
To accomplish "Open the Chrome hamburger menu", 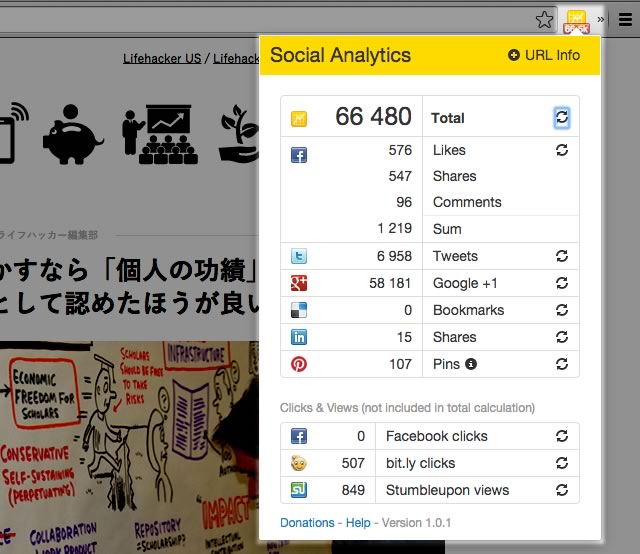I will click(x=625, y=19).
